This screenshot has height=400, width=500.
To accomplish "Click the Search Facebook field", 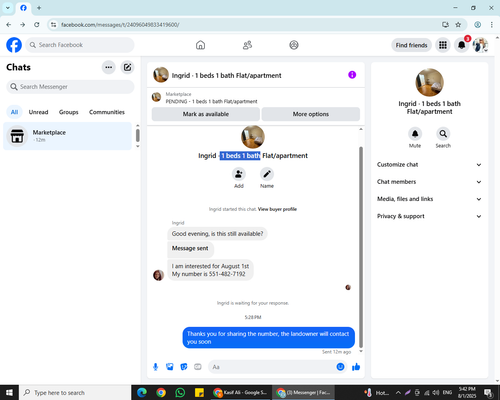I will tap(80, 45).
